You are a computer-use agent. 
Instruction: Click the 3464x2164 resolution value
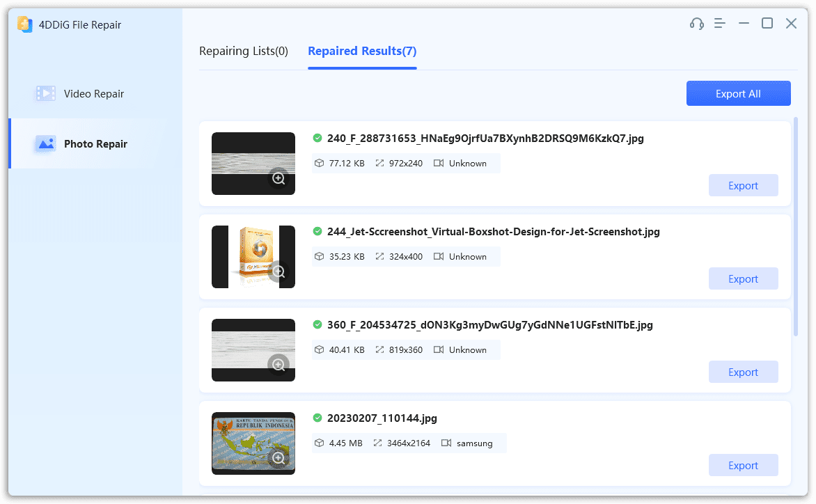(409, 443)
